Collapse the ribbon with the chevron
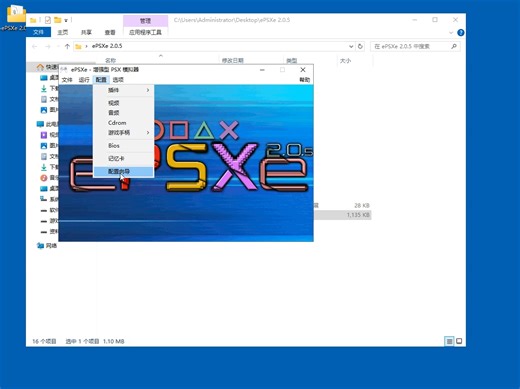This screenshot has height=389, width=520. 451,32
